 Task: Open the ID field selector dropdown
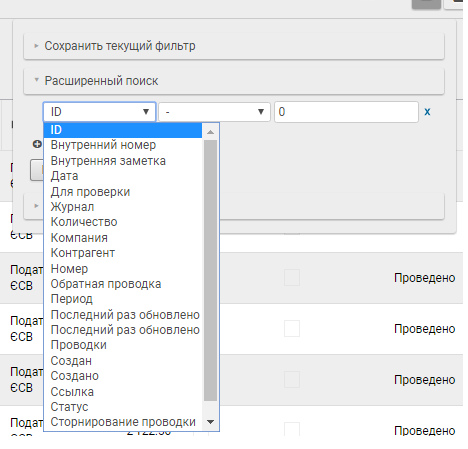pos(99,112)
